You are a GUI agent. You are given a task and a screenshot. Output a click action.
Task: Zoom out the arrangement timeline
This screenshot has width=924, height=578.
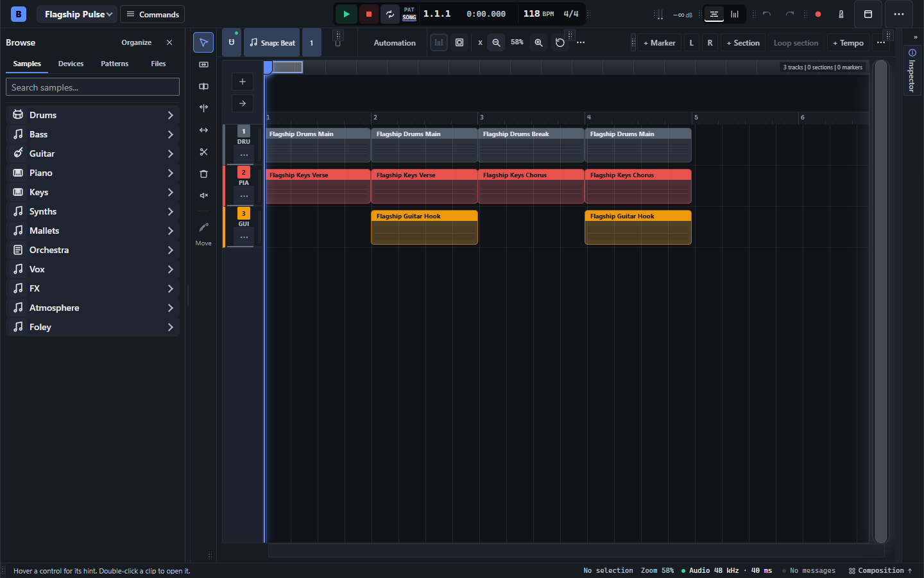[496, 42]
